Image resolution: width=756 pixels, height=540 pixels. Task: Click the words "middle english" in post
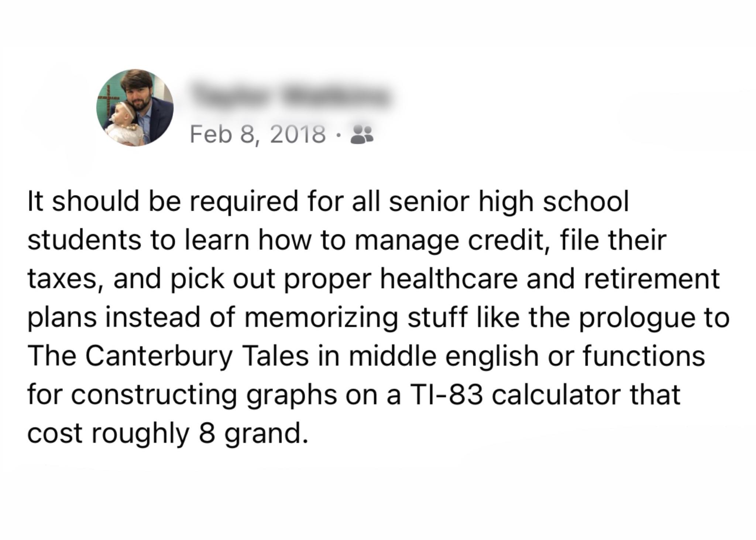(x=433, y=356)
